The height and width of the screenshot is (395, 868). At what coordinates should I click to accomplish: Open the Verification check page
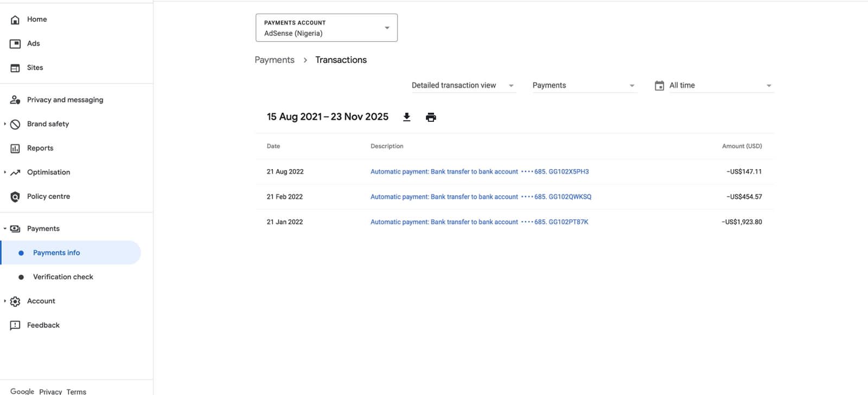point(63,277)
